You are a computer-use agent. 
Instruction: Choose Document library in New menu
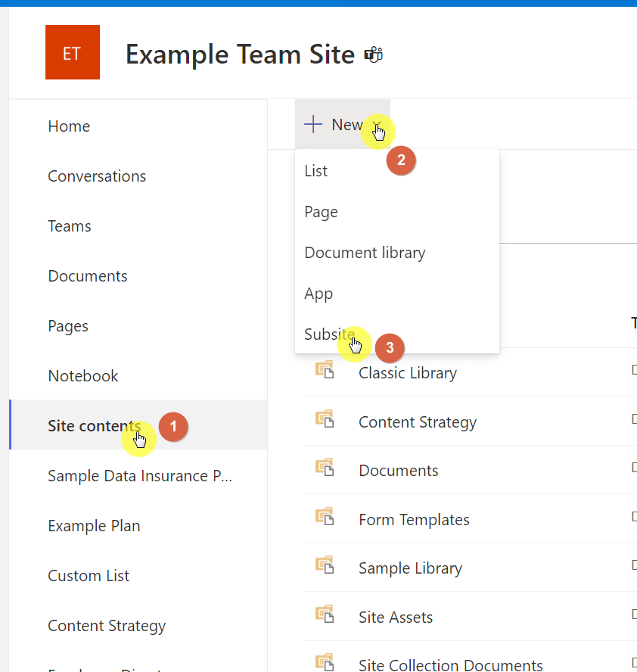click(397, 253)
